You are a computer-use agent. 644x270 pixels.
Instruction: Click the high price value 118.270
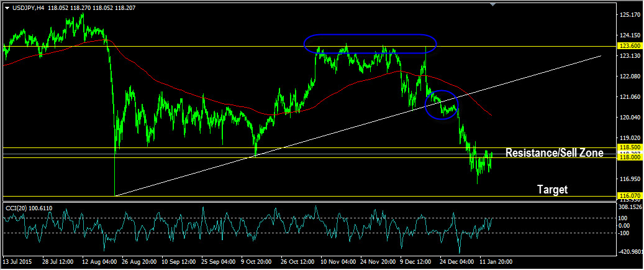[x=79, y=8]
